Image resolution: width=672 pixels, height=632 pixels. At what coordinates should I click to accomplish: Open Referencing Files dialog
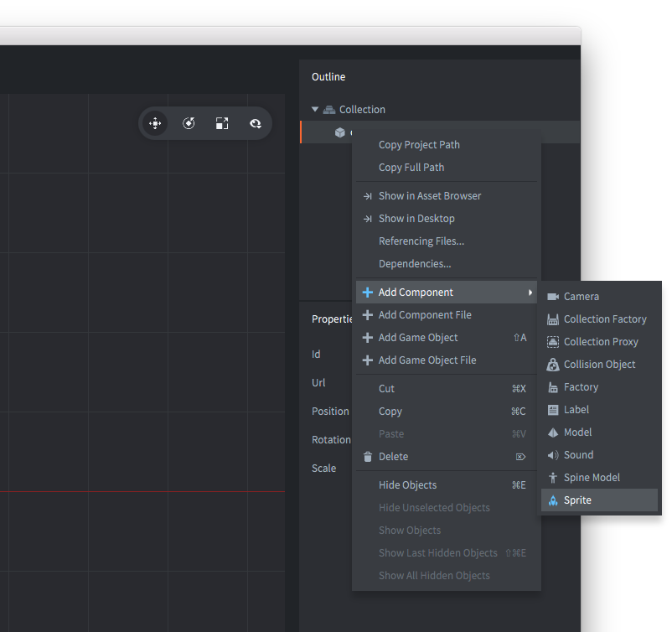tap(421, 241)
